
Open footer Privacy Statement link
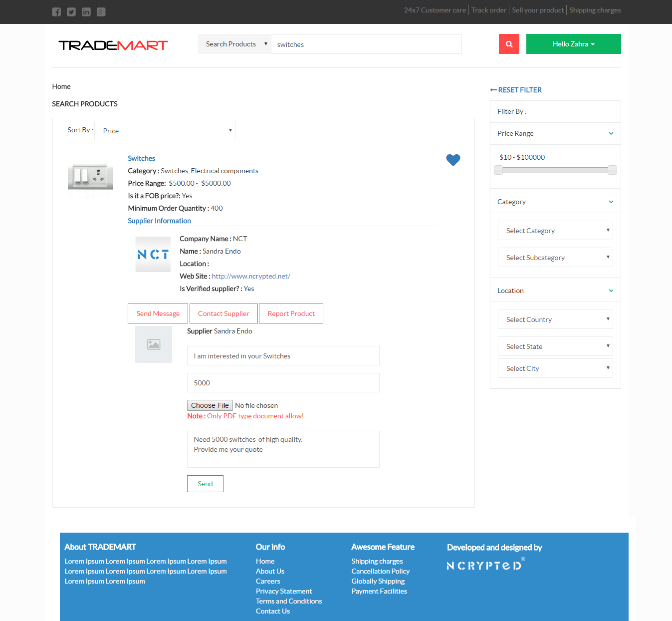tap(284, 591)
